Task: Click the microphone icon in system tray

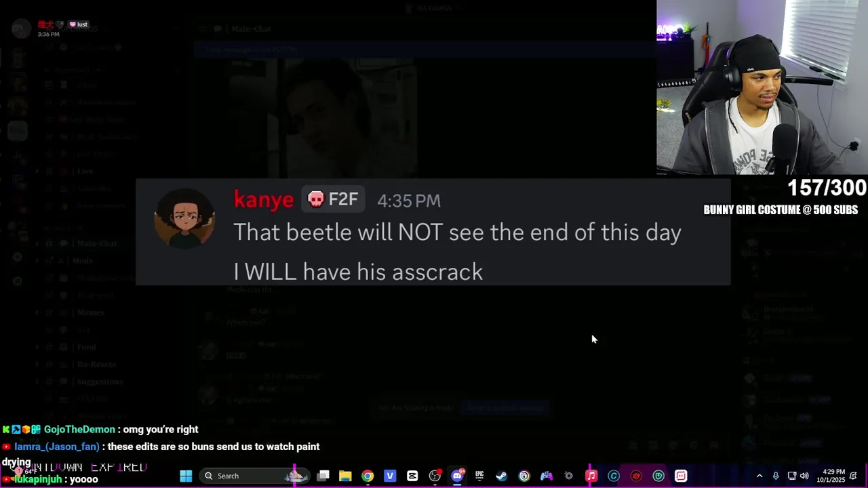Action: 776,476
